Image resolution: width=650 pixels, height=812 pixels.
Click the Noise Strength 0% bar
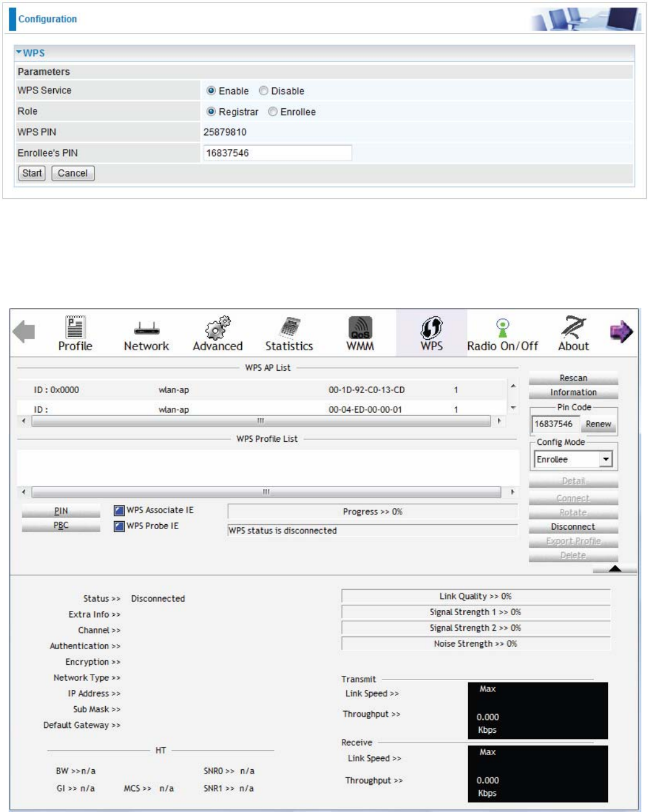tap(476, 644)
